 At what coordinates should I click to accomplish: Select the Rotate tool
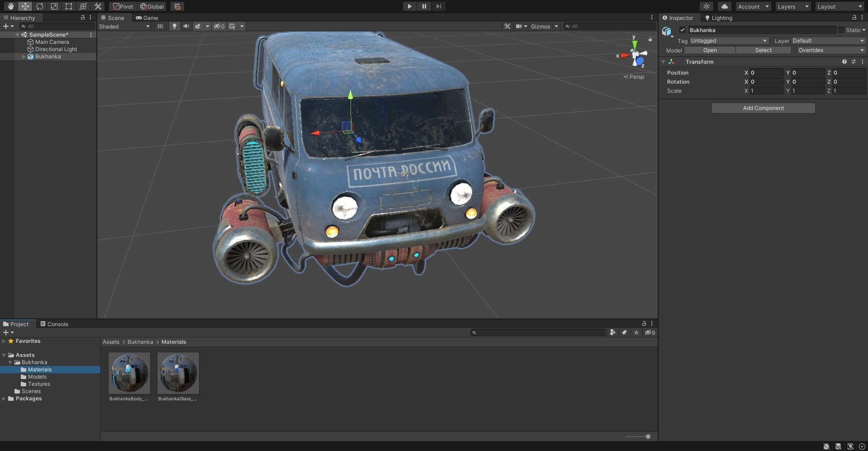40,6
